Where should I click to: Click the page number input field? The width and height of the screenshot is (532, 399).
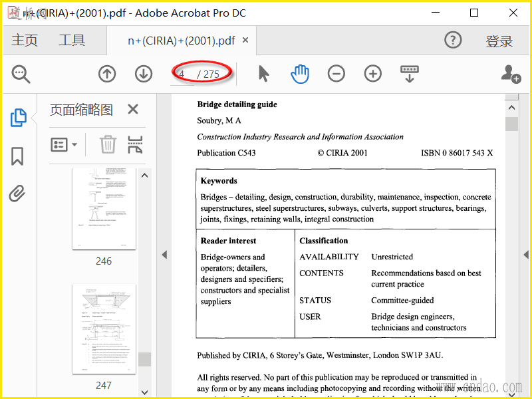tap(182, 74)
